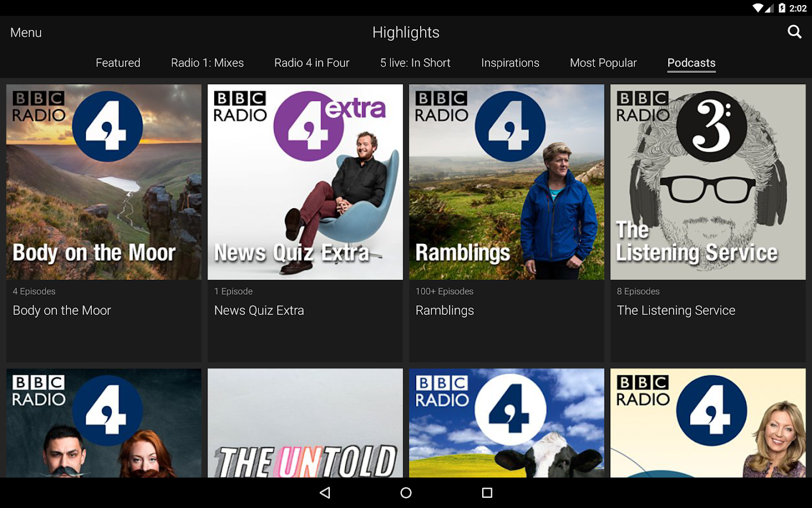
Task: Open the News Quiz Extra artwork
Action: pos(305,182)
